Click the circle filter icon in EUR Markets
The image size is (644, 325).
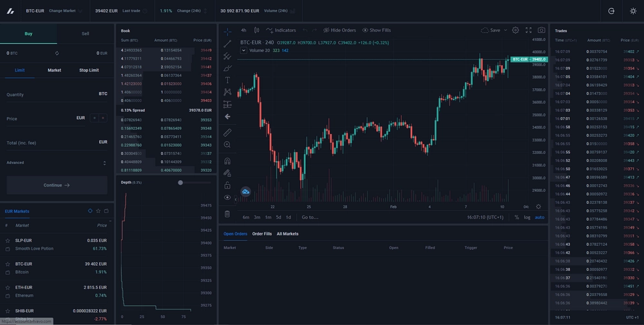pos(90,211)
